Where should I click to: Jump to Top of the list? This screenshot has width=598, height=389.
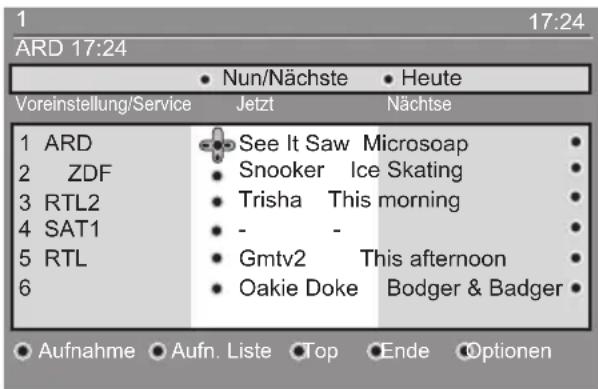(x=314, y=352)
